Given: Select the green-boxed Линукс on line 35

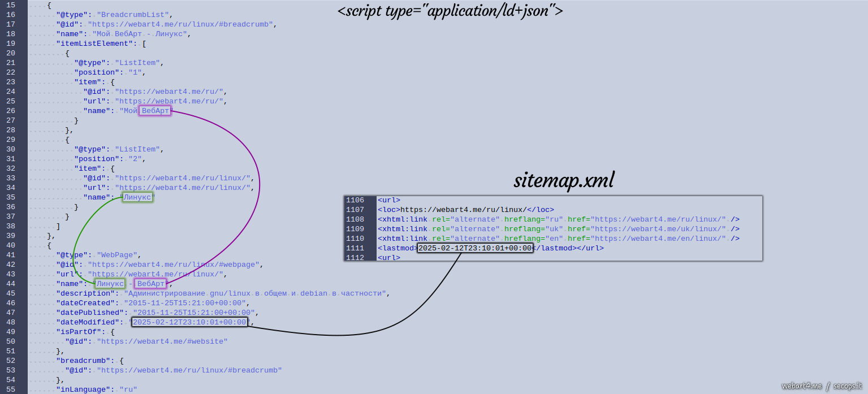Looking at the screenshot, I should (x=137, y=197).
